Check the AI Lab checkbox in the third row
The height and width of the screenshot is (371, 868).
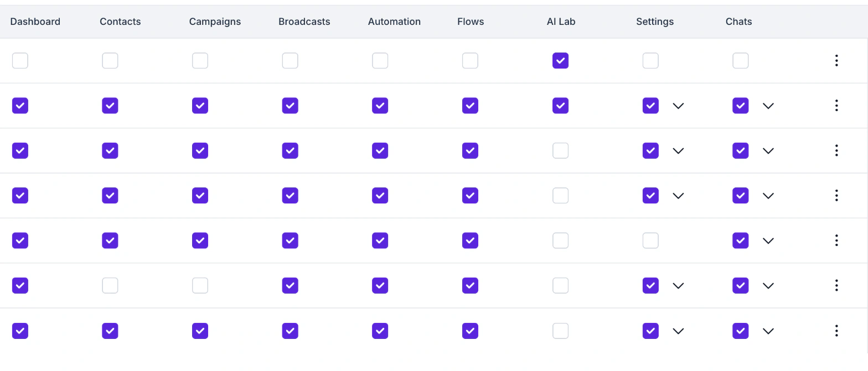tap(560, 150)
